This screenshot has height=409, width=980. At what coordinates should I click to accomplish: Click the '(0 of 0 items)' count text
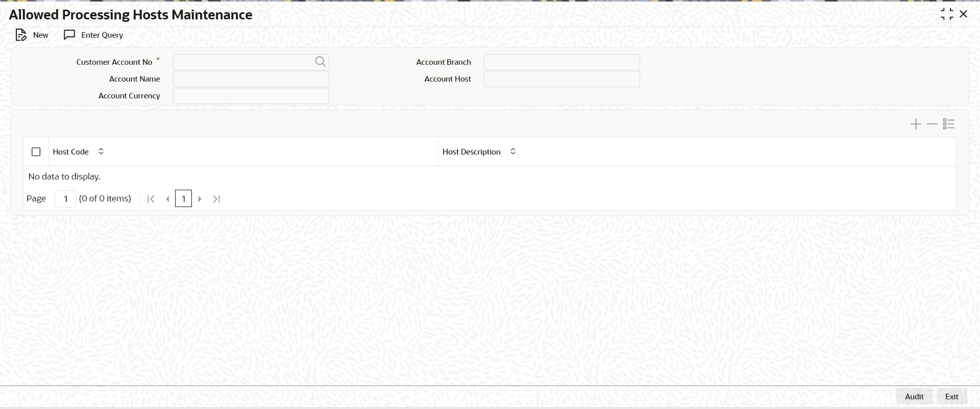click(105, 198)
